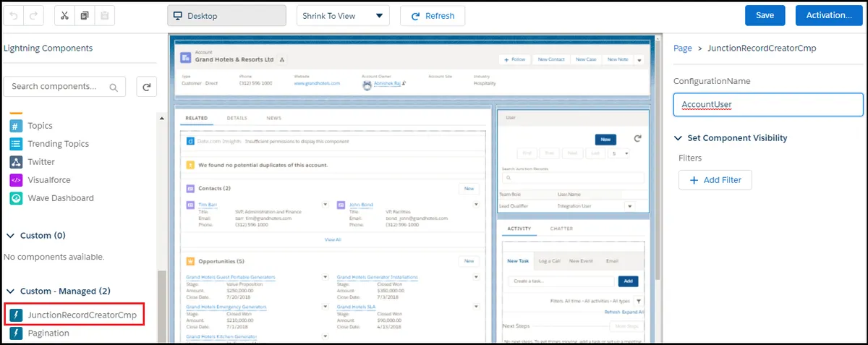Open the more actions dropdown after New Note
The height and width of the screenshot is (345, 868).
pos(639,60)
